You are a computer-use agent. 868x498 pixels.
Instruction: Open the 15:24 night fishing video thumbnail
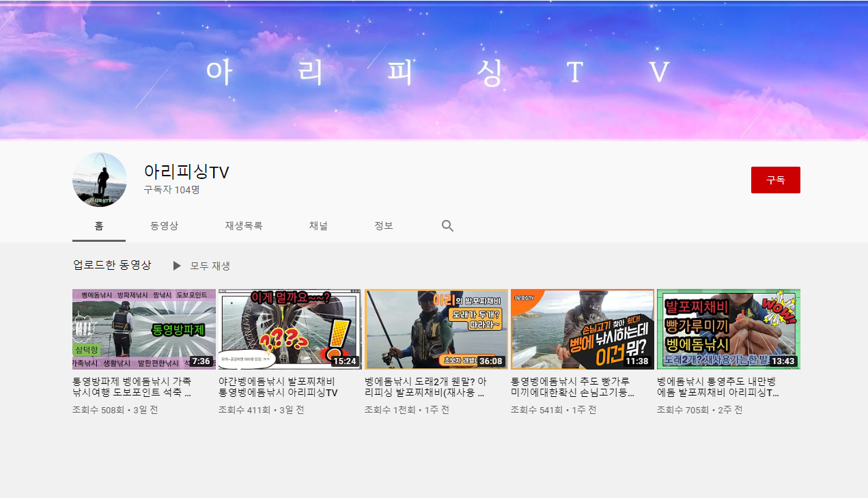tap(290, 329)
